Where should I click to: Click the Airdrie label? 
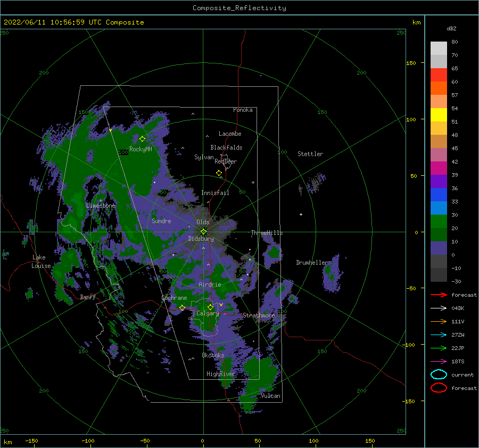[210, 284]
